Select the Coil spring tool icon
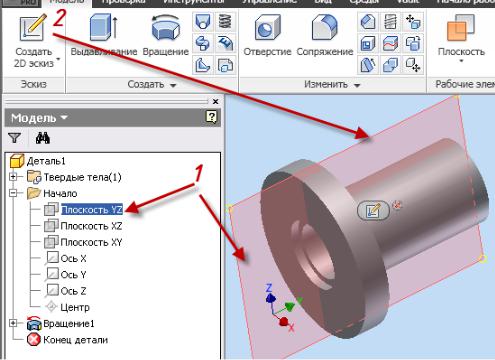495x360 pixels. pos(226,22)
